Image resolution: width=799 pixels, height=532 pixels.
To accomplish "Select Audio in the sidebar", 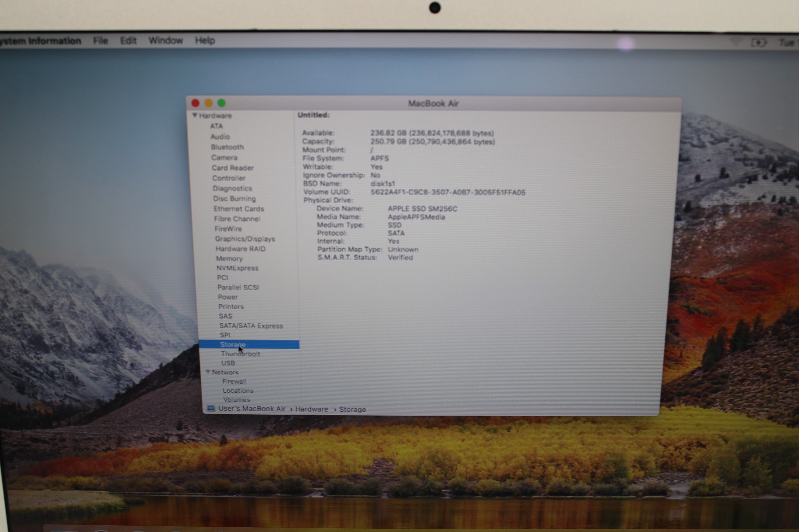I will point(220,137).
